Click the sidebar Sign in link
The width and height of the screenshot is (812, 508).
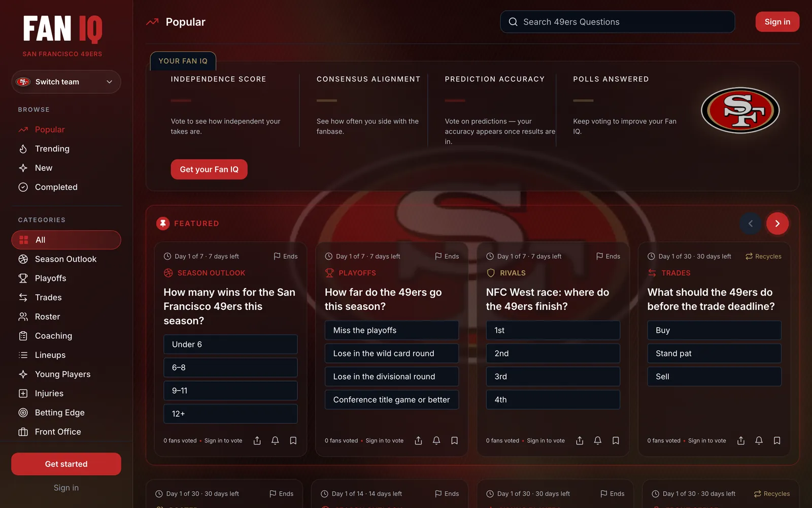pos(66,488)
